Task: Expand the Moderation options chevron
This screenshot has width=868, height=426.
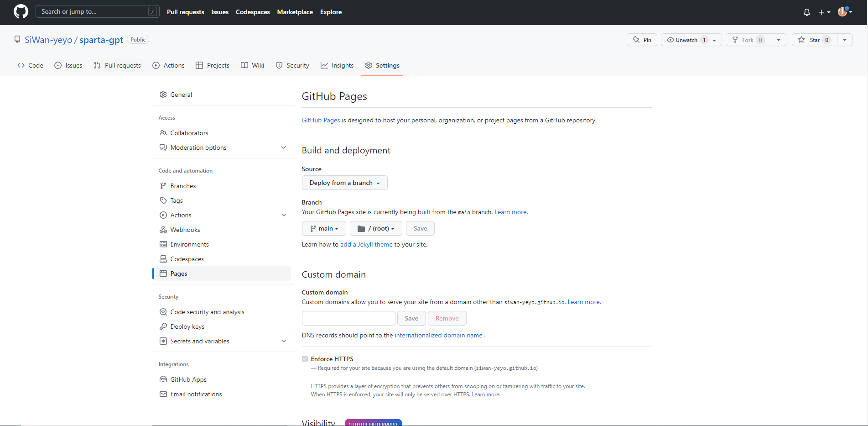Action: tap(284, 147)
